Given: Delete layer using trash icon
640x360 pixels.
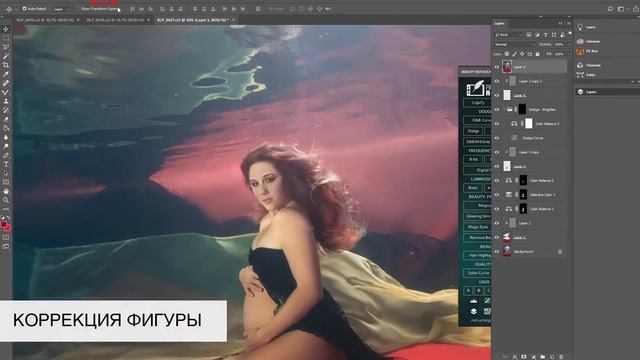Looking at the screenshot, I should tap(561, 357).
